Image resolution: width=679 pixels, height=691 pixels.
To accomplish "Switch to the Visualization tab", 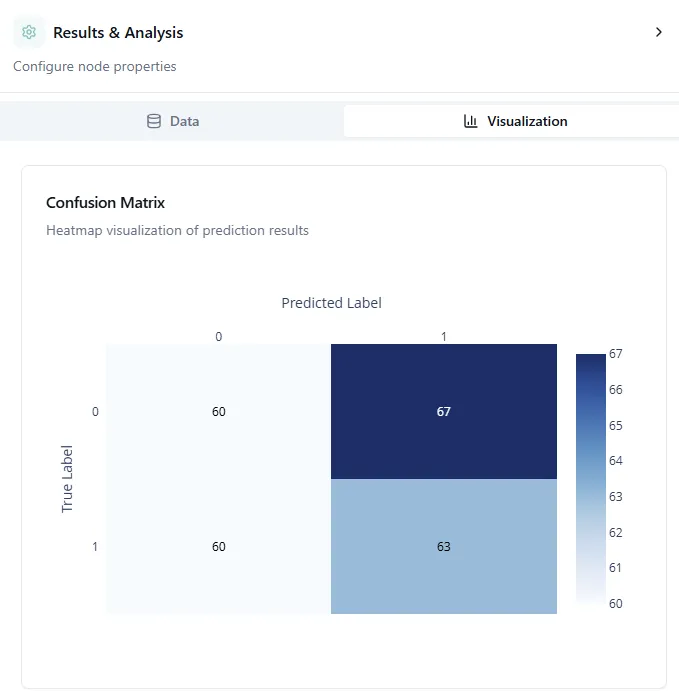I will click(x=512, y=121).
